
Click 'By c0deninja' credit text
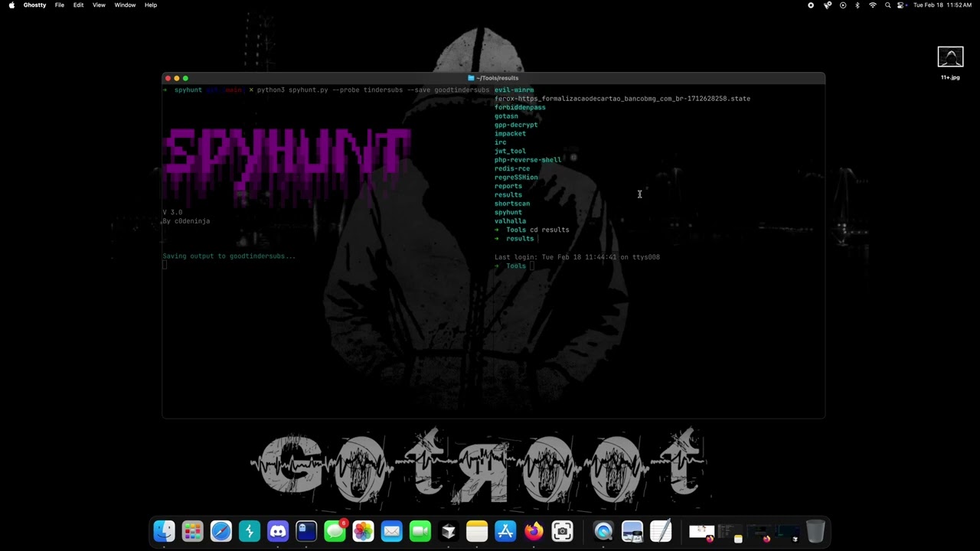tap(186, 221)
